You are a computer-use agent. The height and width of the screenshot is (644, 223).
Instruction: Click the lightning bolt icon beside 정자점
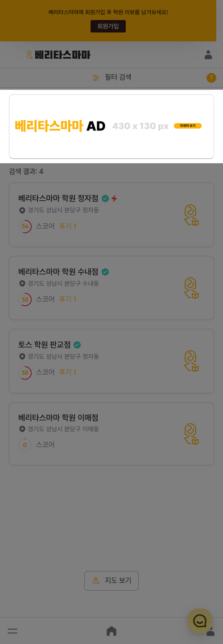tap(114, 198)
